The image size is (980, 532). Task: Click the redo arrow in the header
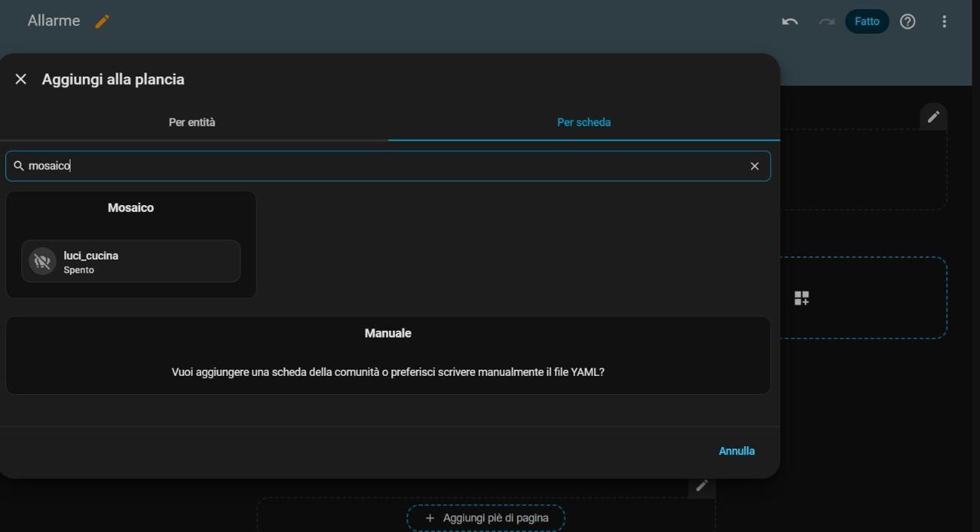pyautogui.click(x=826, y=21)
